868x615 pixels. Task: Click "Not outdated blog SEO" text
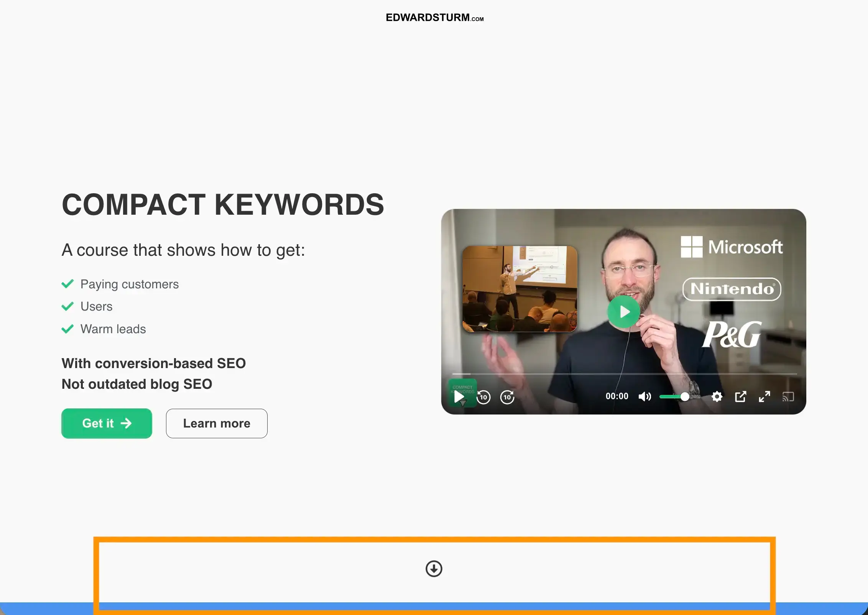tap(137, 384)
